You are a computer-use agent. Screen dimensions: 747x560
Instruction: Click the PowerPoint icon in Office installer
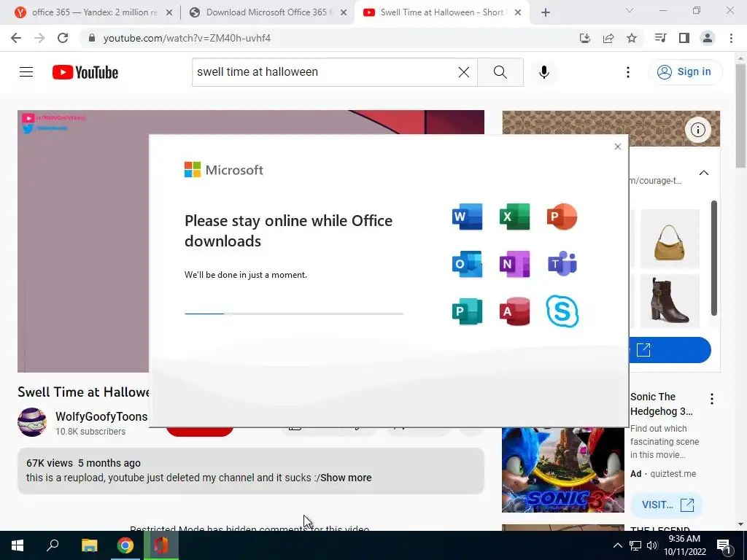(x=562, y=217)
